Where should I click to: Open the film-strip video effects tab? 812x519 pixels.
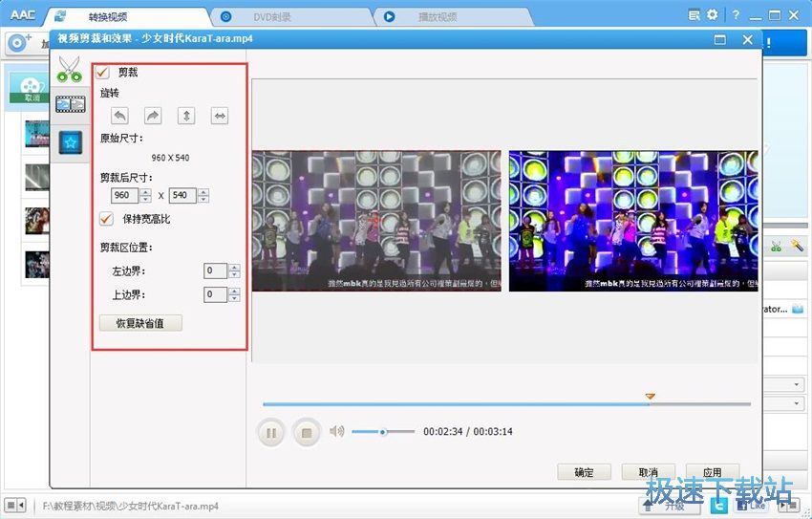point(71,104)
